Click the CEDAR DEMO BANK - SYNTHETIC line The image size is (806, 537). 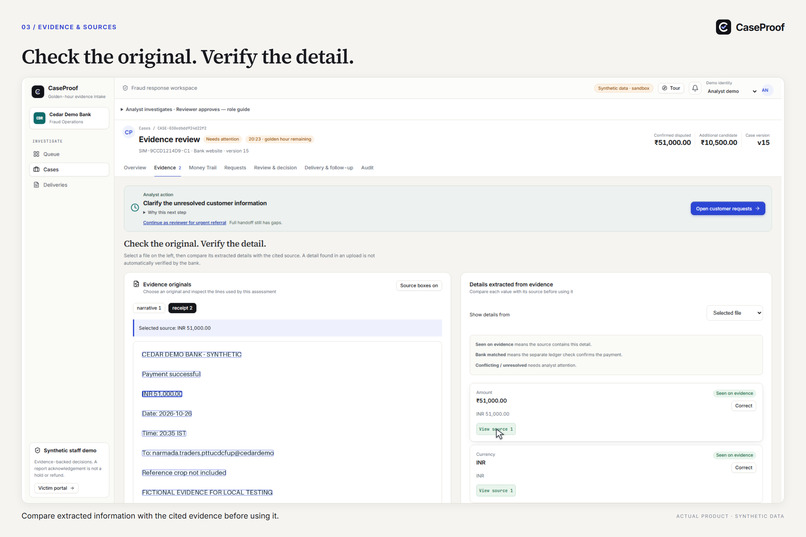coord(191,355)
